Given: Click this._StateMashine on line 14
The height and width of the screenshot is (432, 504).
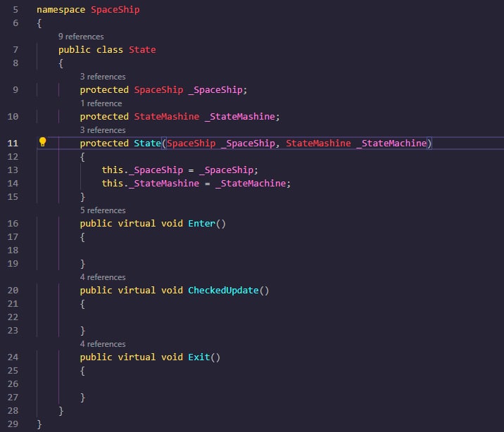Looking at the screenshot, I should pyautogui.click(x=151, y=184).
